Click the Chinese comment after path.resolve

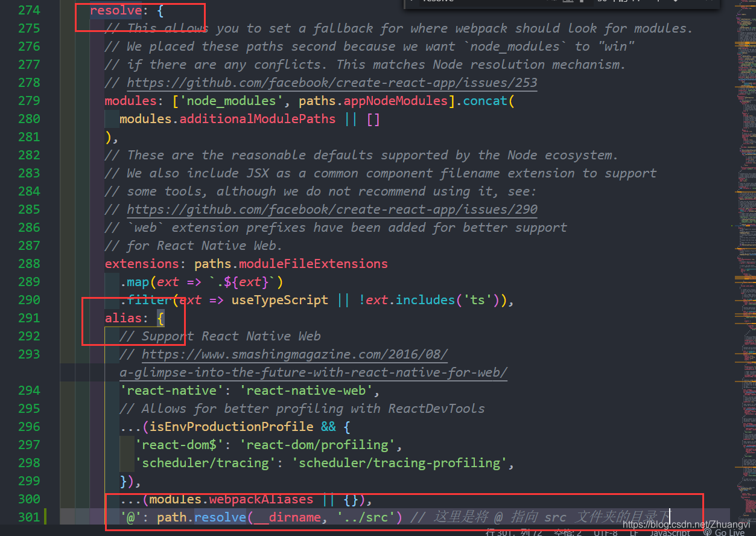pos(539,517)
